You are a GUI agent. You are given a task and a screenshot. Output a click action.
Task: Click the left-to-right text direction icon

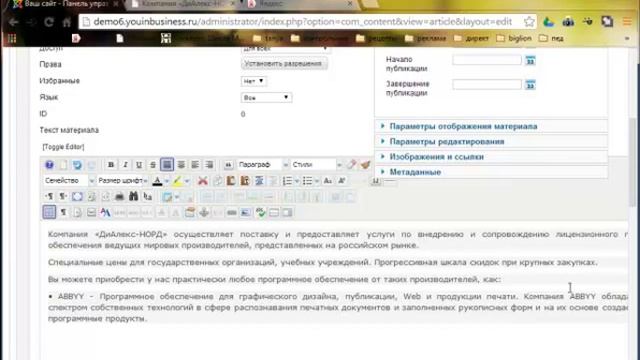click(49, 197)
